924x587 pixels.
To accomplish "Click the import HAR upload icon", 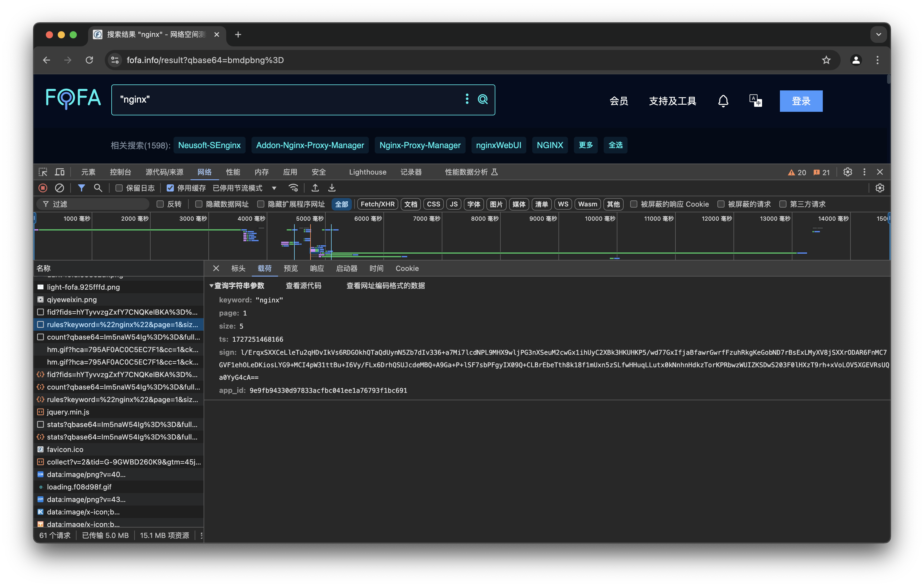I will pos(315,188).
